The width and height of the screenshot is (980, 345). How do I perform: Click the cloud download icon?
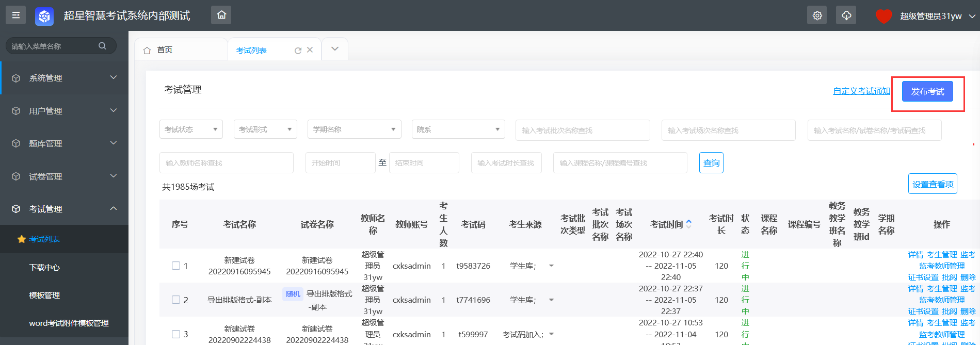pos(846,15)
